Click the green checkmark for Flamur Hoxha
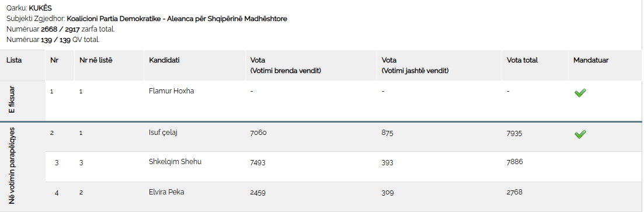Viewport: 644px width, 212px height. [580, 93]
